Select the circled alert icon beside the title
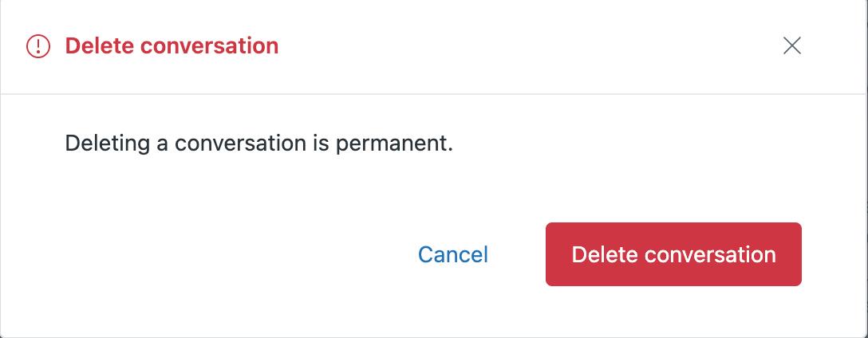Screen dimensions: 868x338 (38, 46)
